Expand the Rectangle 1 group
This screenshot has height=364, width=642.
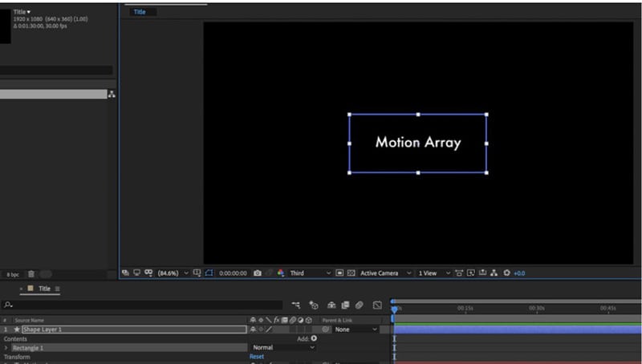click(x=6, y=348)
